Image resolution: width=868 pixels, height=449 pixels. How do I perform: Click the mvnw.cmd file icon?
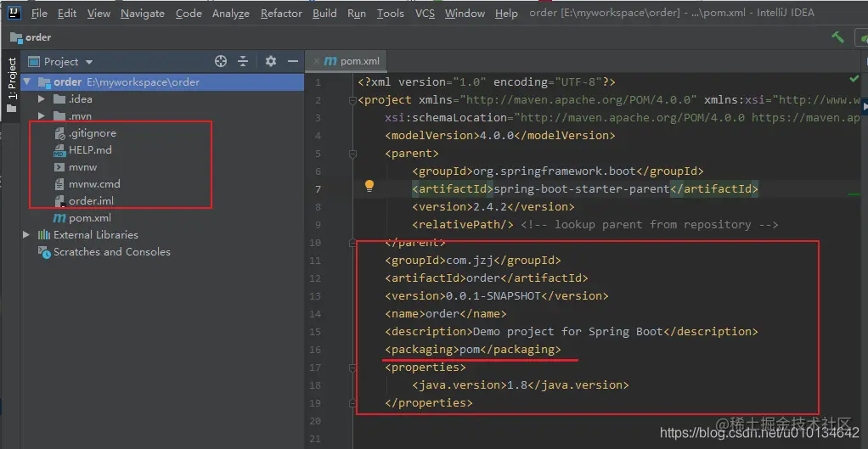click(x=59, y=184)
